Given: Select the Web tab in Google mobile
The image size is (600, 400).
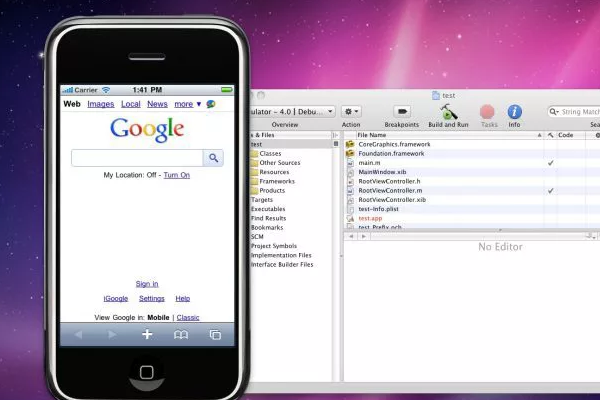Looking at the screenshot, I should 72,104.
